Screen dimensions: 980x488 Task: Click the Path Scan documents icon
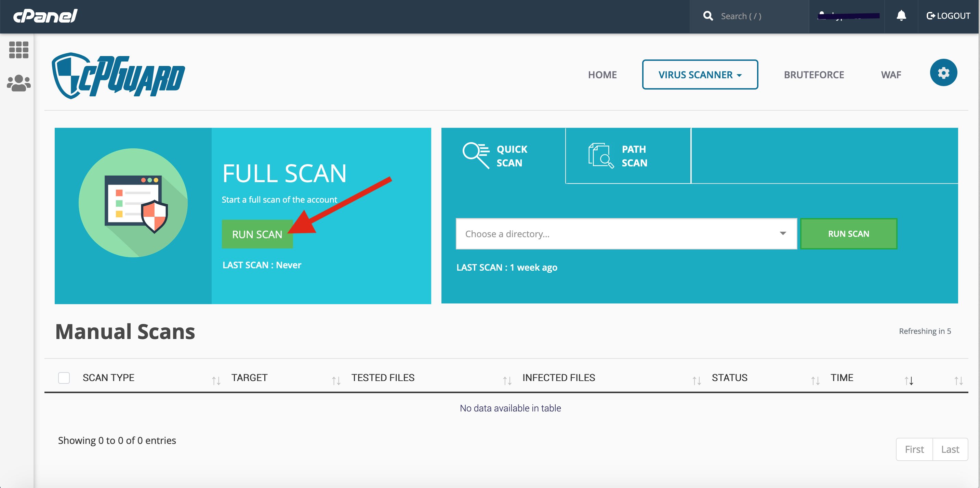click(601, 155)
